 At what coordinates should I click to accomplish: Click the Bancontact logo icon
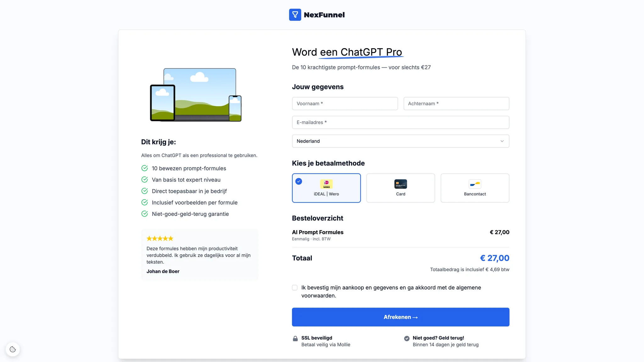[475, 184]
